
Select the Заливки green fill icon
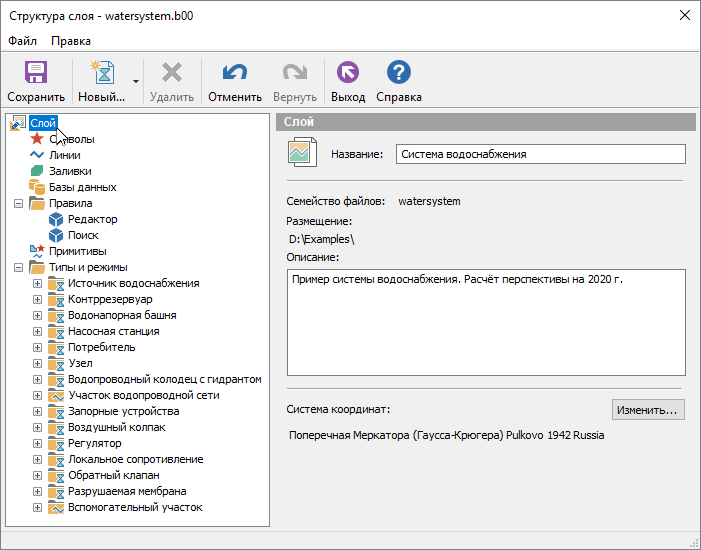(37, 171)
